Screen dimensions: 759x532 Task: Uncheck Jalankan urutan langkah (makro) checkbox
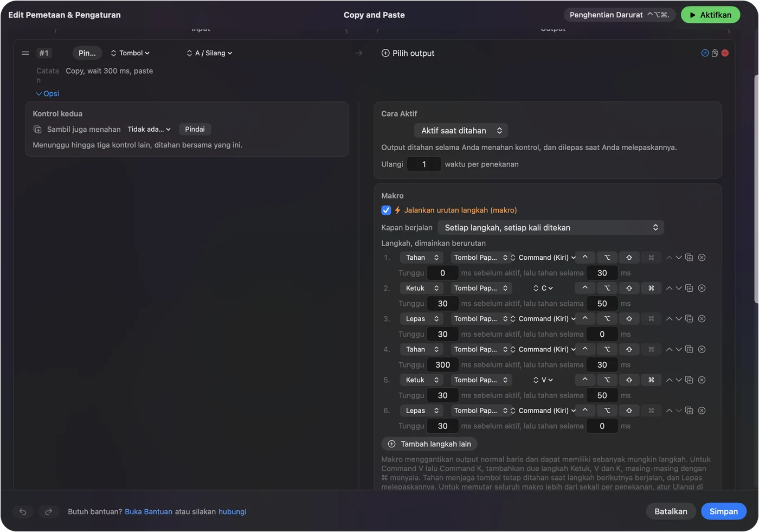386,210
